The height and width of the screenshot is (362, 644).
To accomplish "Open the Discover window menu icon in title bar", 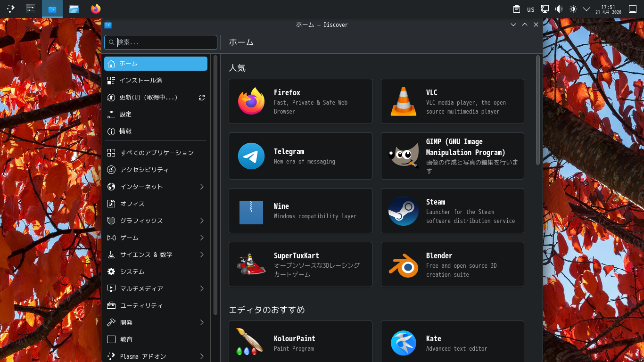I will click(108, 25).
